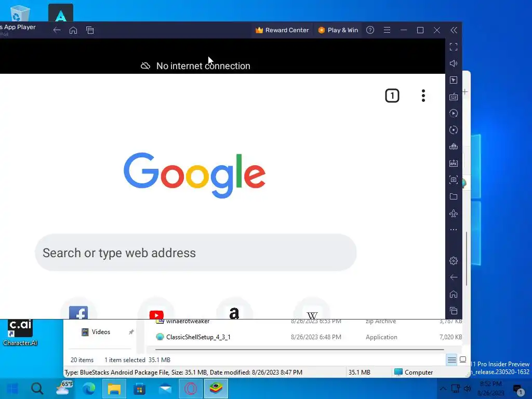Expand the system tray hidden icons chevron

(443, 389)
